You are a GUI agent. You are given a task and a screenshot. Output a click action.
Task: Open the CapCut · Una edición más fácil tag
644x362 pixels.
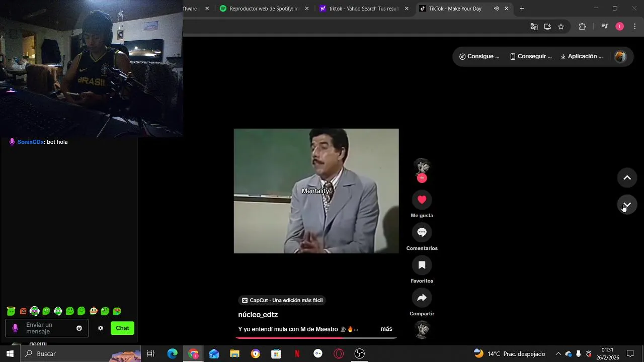[x=282, y=300]
